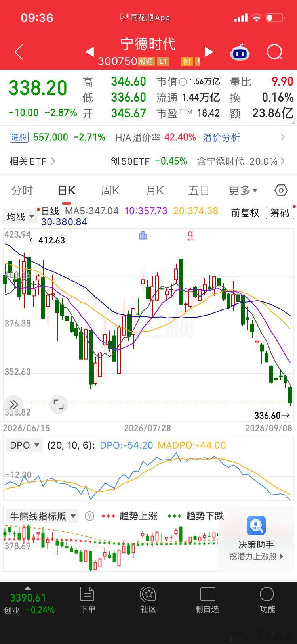Tap the 336.60 low price marker
This screenshot has width=297, height=644.
coord(272,416)
